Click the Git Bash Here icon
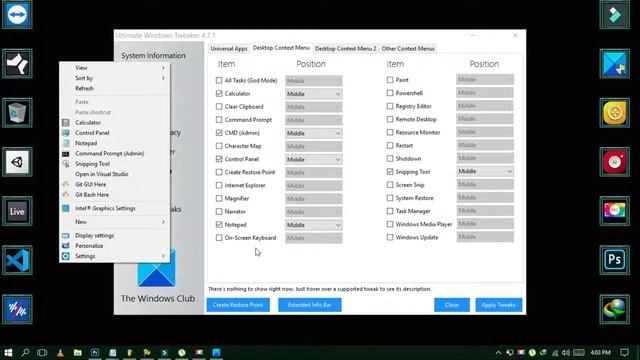The width and height of the screenshot is (640, 360). (x=66, y=195)
